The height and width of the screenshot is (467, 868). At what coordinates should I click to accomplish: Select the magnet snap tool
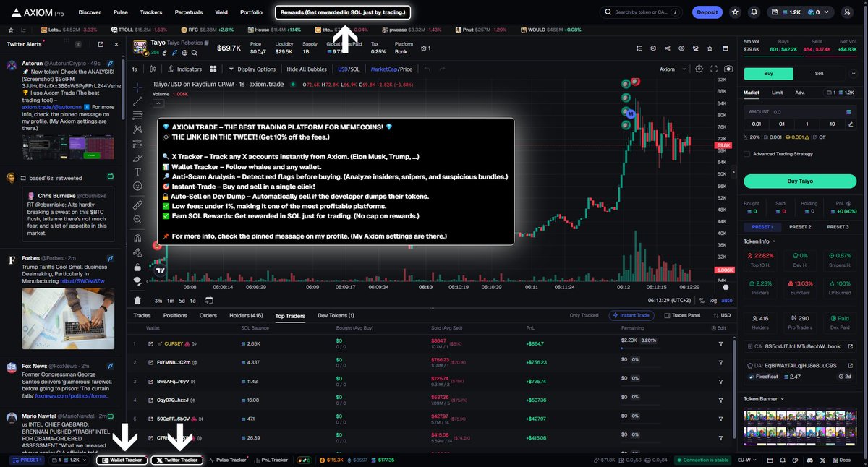click(x=137, y=238)
